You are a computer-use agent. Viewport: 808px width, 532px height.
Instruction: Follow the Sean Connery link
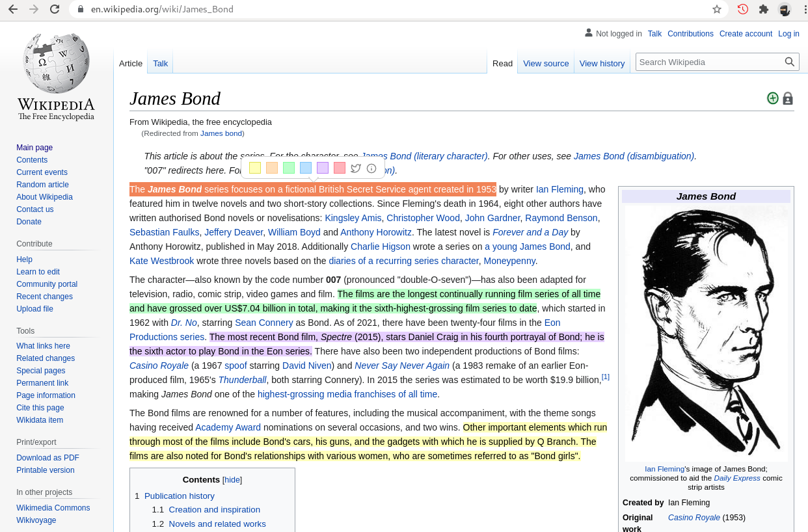(264, 323)
